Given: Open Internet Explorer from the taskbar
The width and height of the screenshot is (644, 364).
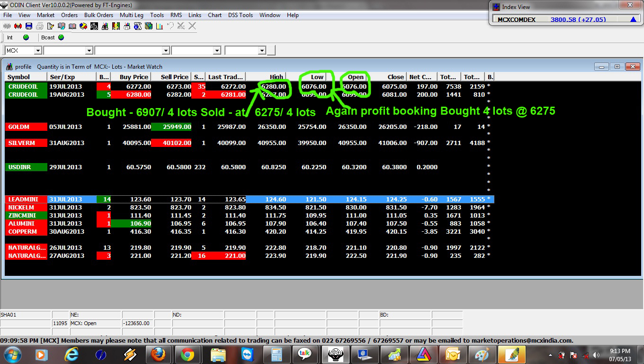Looking at the screenshot, I should 72,354.
